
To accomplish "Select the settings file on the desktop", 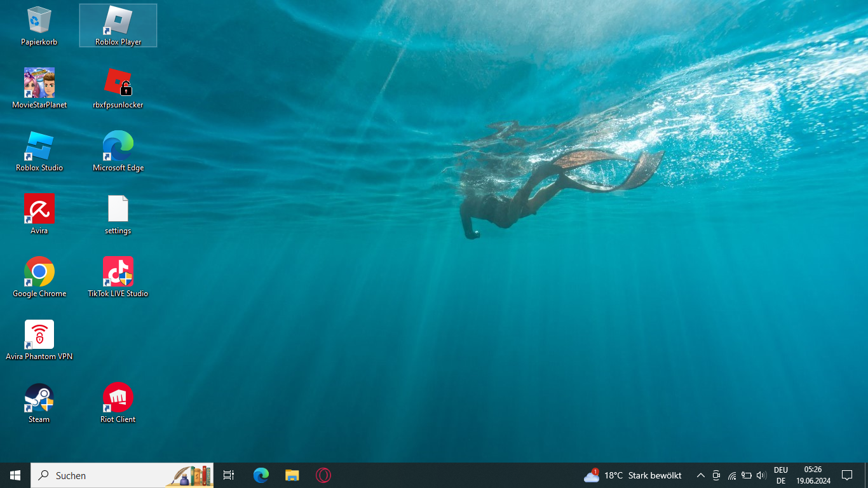I will tap(118, 214).
